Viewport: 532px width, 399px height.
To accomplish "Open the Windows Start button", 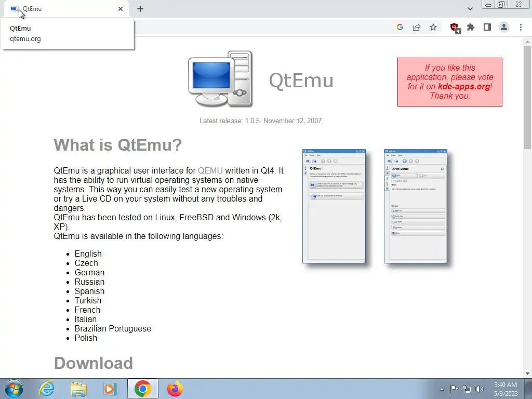I will click(14, 389).
